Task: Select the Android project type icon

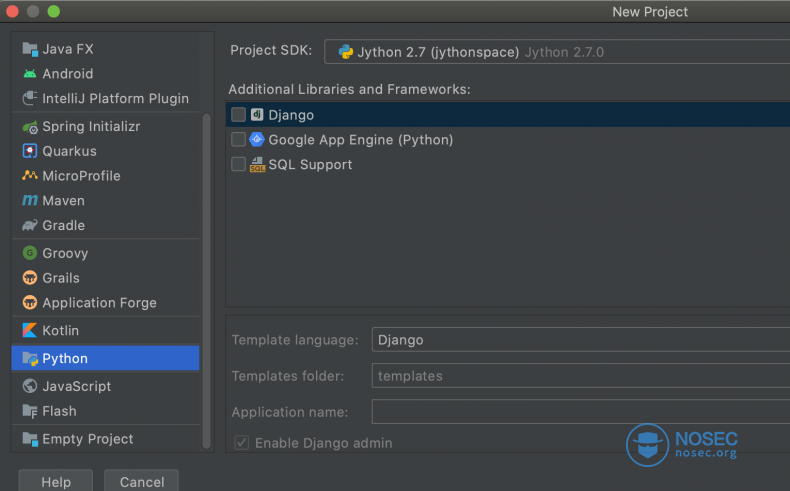Action: (x=30, y=74)
